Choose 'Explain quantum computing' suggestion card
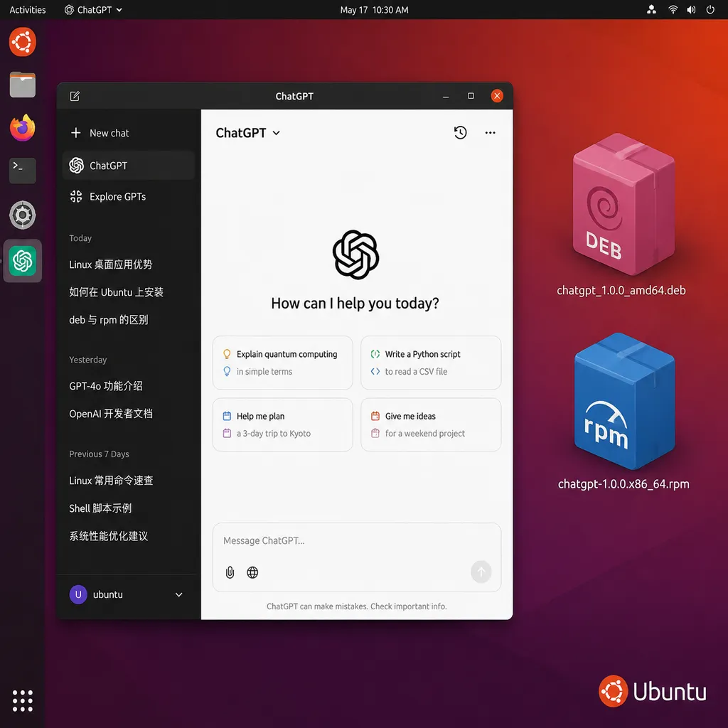Viewport: 728px width, 728px height. pos(282,363)
